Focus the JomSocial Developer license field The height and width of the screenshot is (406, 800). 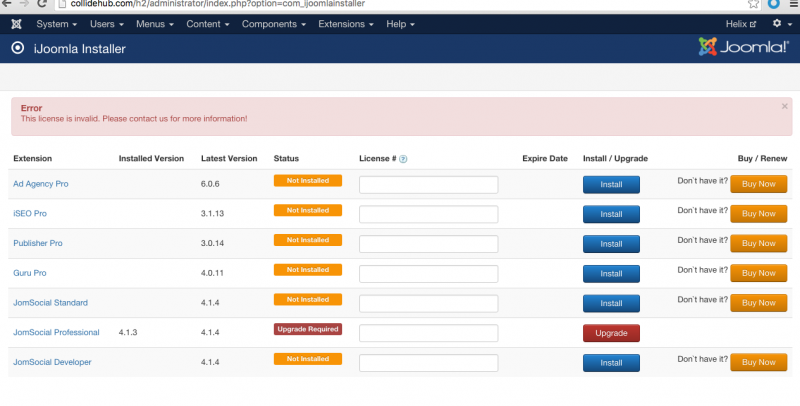(x=429, y=363)
